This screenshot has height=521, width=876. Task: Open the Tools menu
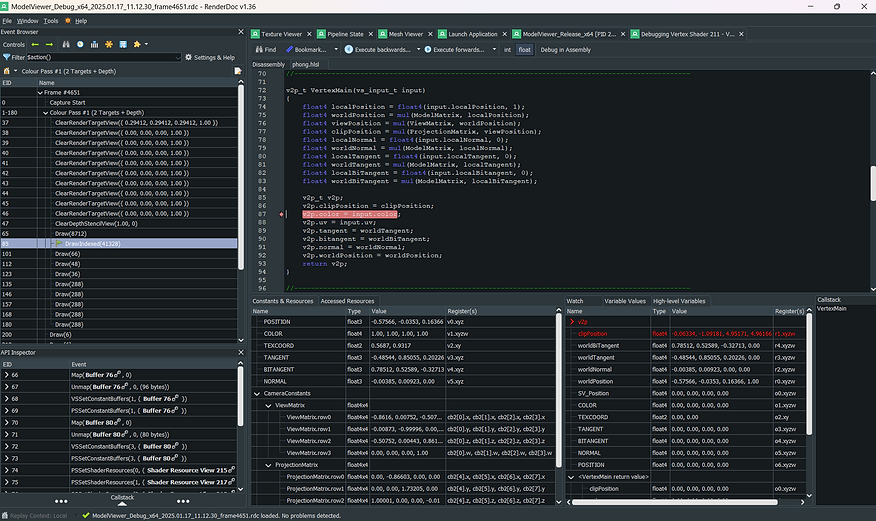pyautogui.click(x=51, y=21)
